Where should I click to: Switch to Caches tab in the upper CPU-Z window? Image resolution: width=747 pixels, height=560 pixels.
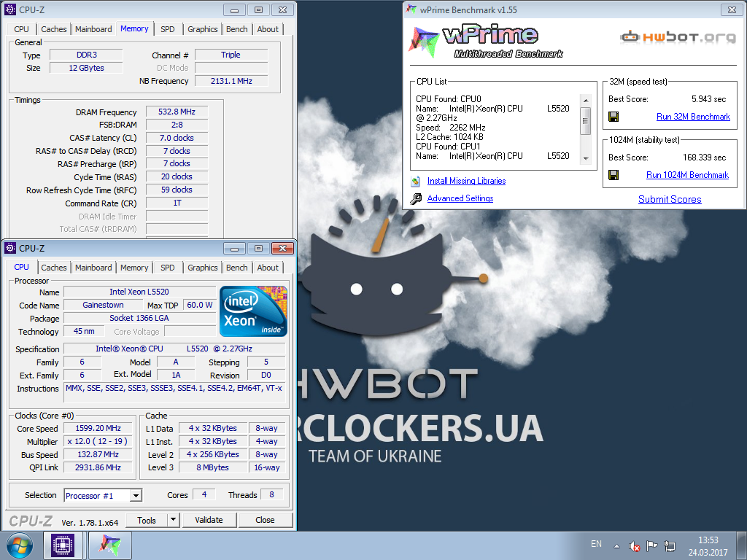click(x=54, y=29)
